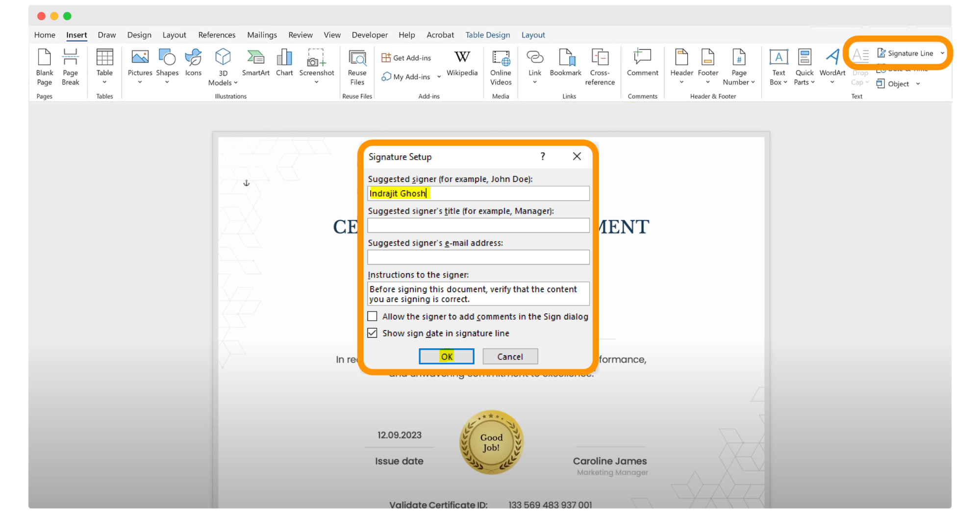Switch to the Draw tab

(106, 35)
